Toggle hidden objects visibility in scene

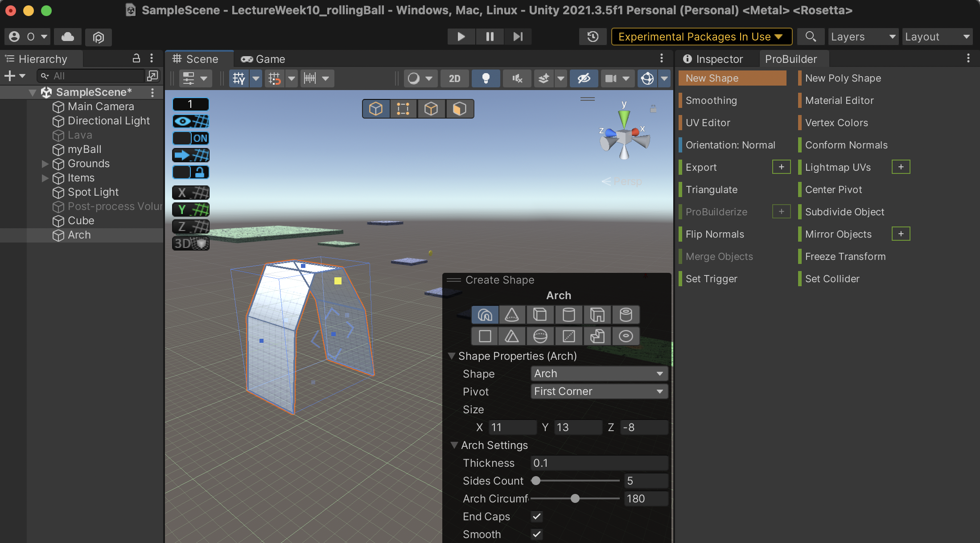coord(584,78)
